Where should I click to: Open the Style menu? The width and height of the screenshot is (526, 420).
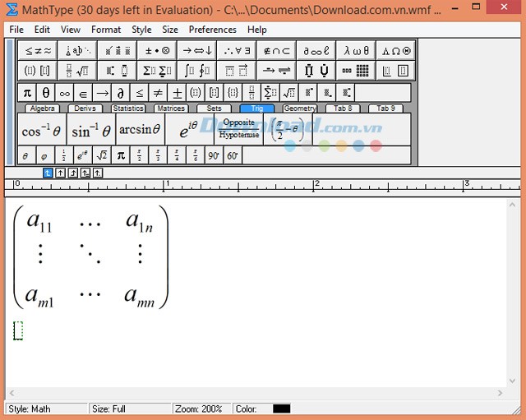pos(141,30)
